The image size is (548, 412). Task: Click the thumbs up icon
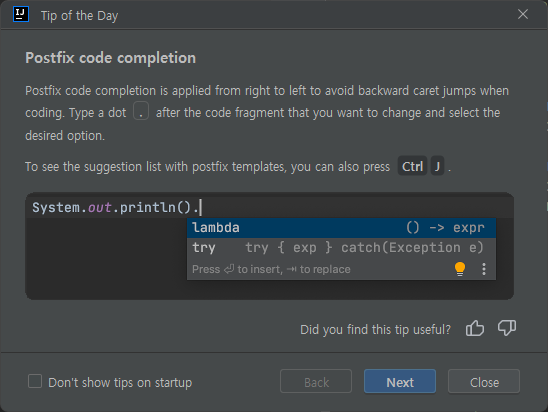(475, 328)
